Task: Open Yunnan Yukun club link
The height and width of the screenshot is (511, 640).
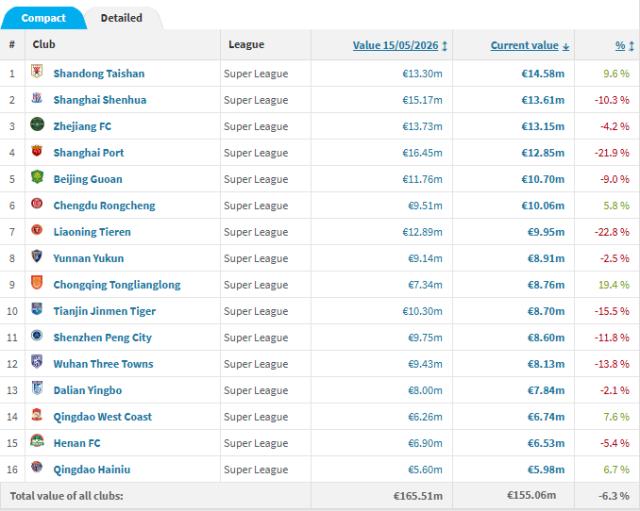Action: tap(89, 258)
